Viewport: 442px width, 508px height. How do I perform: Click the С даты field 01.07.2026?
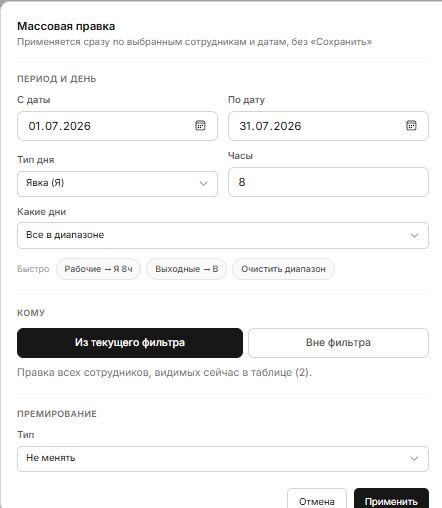coord(117,126)
